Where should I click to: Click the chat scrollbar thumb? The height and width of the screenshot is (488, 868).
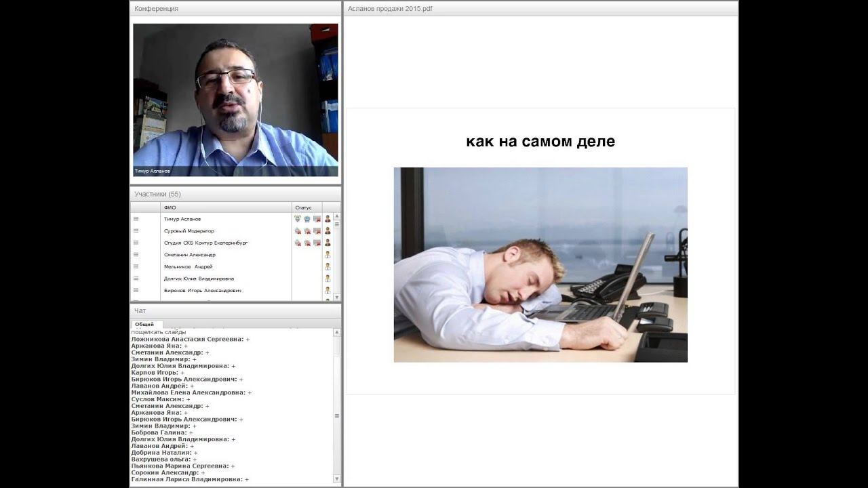point(337,416)
